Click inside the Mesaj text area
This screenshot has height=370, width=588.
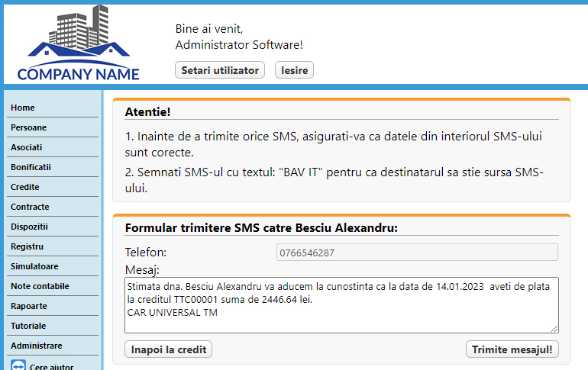point(341,305)
